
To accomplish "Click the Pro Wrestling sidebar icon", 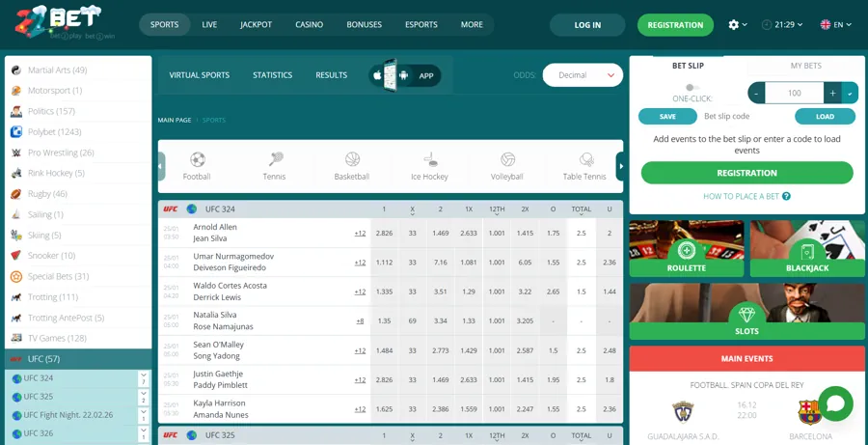I will [16, 153].
